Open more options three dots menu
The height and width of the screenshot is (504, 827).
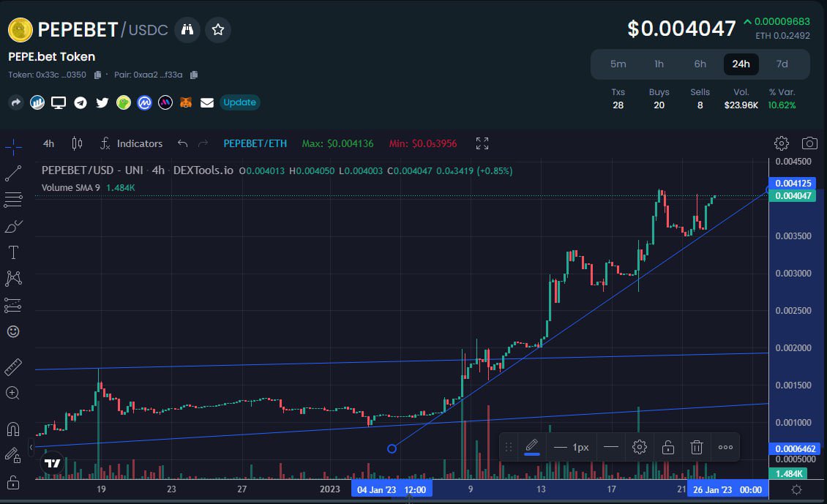pos(725,447)
